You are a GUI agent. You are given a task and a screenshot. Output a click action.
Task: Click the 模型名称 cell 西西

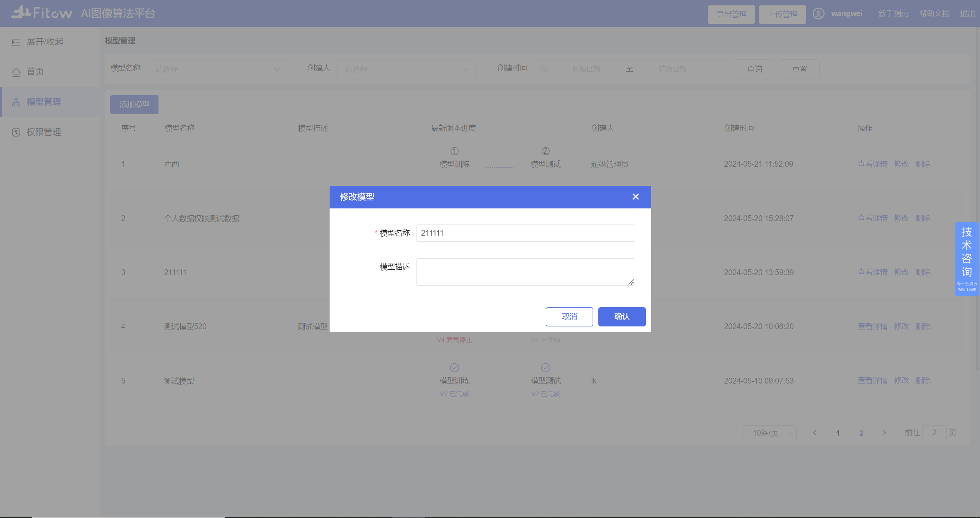point(171,164)
